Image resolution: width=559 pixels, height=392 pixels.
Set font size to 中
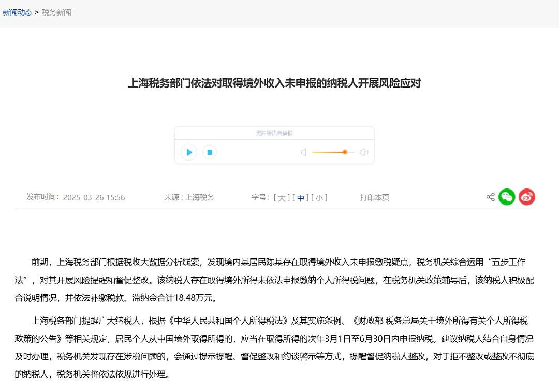[x=301, y=198]
